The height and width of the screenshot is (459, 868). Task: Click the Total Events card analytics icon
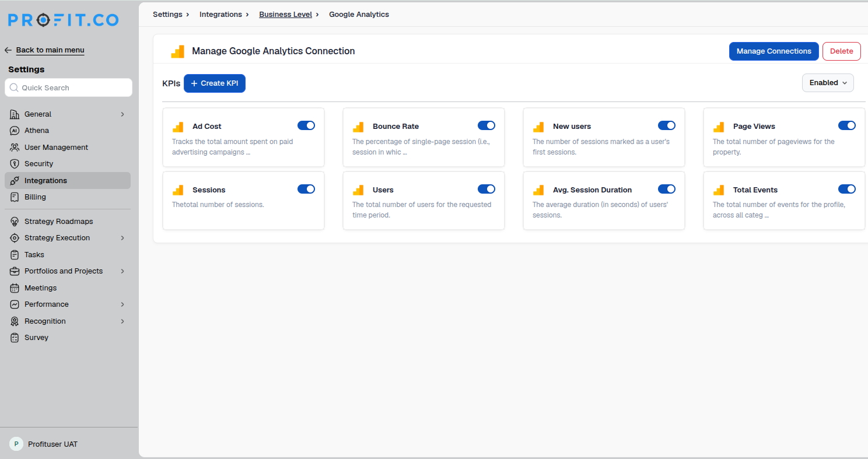click(x=719, y=190)
